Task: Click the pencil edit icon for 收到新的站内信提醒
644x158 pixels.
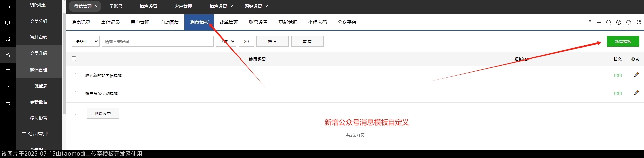Action: click(x=636, y=75)
